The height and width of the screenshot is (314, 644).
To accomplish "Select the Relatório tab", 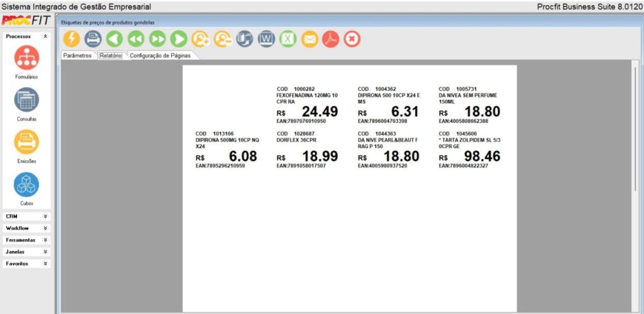I will [111, 56].
